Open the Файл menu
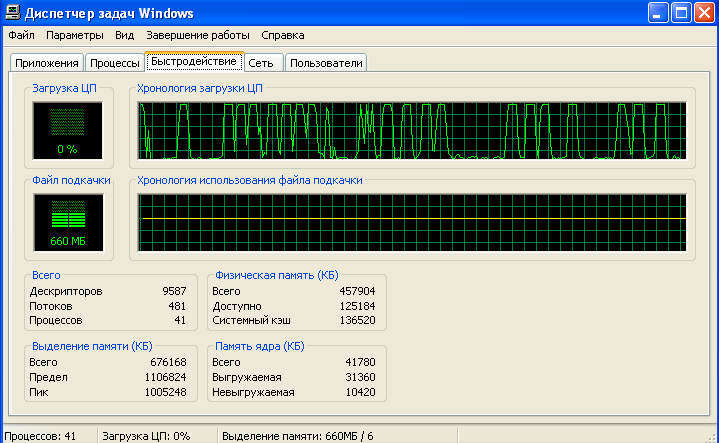The image size is (719, 443). 22,35
